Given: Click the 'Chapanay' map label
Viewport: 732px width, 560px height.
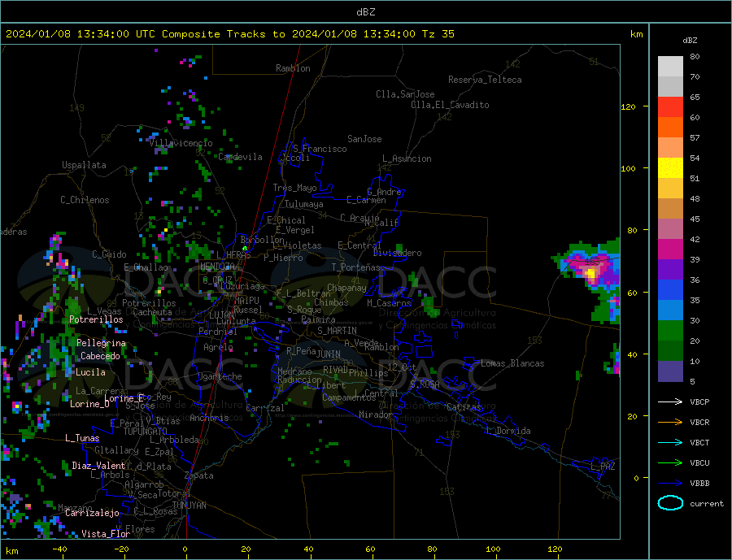Looking at the screenshot, I should (x=346, y=288).
